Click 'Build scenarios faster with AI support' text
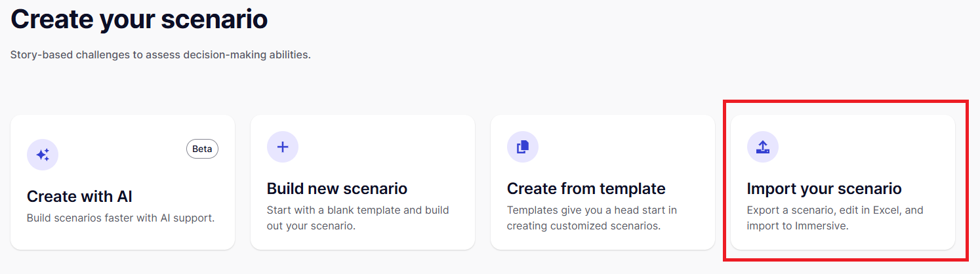Viewport: 980px width, 274px height. (121, 218)
